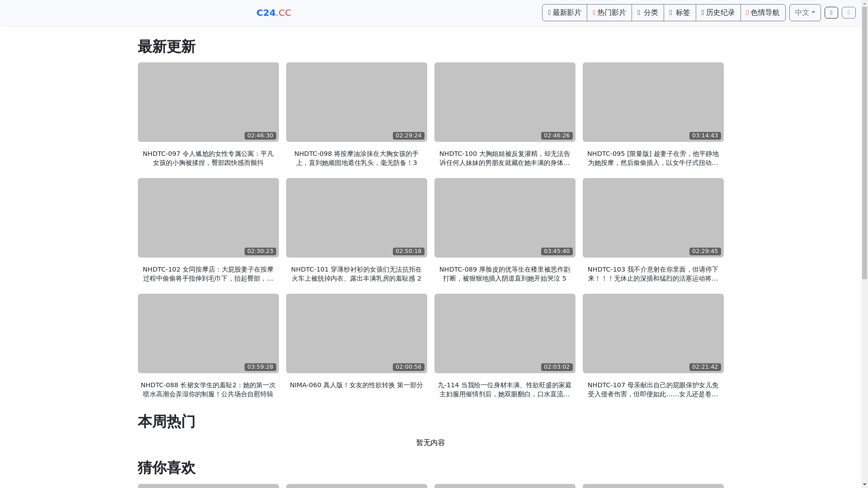
Task: Expand the 中文 language dropdown
Action: point(805,13)
